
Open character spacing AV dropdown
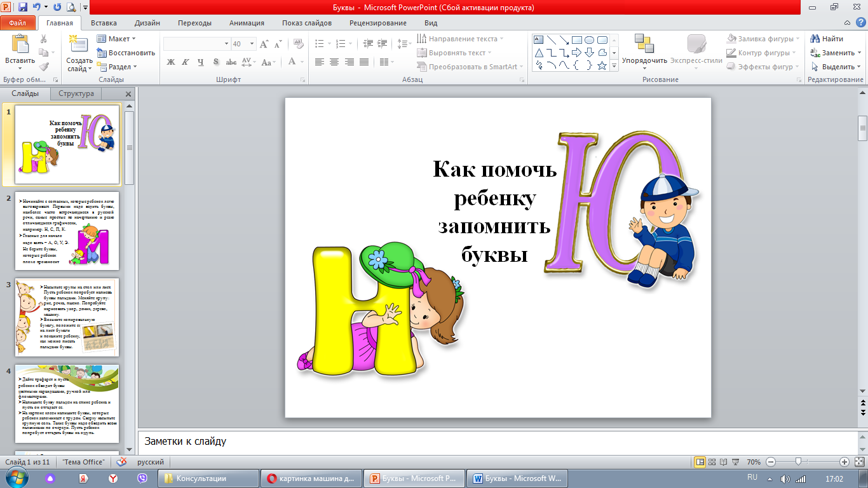pyautogui.click(x=249, y=62)
